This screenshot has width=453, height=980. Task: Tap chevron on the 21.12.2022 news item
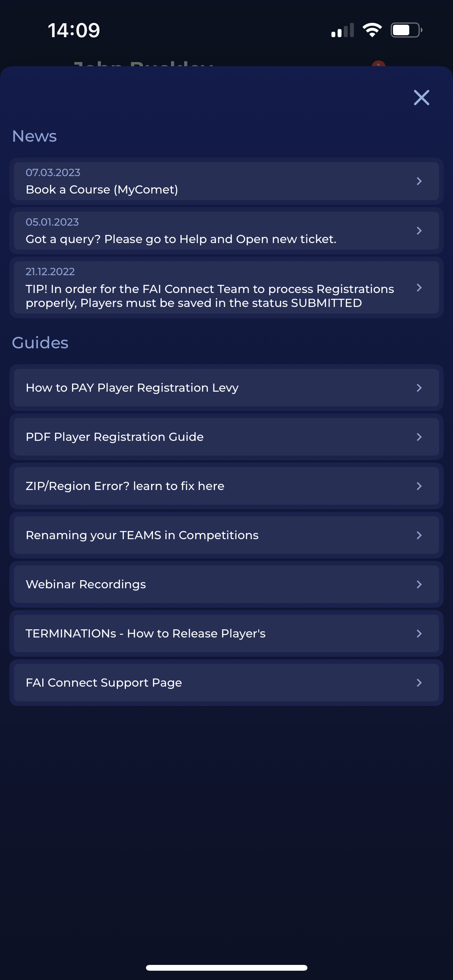coord(419,288)
